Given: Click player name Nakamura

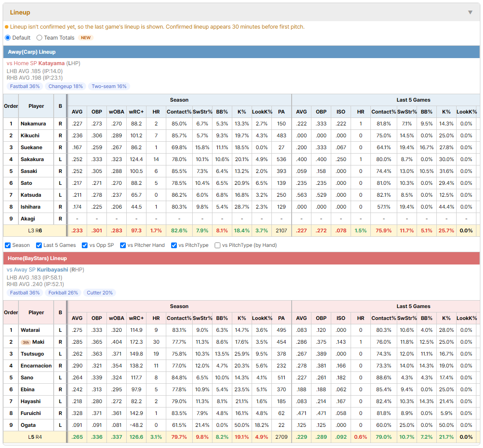Looking at the screenshot, I should (33, 124).
